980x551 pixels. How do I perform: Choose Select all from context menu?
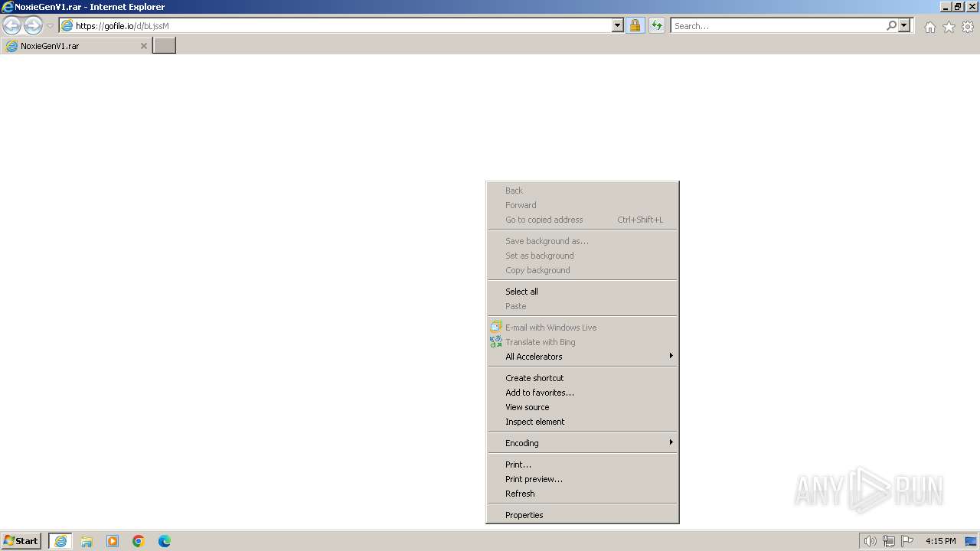(x=583, y=292)
